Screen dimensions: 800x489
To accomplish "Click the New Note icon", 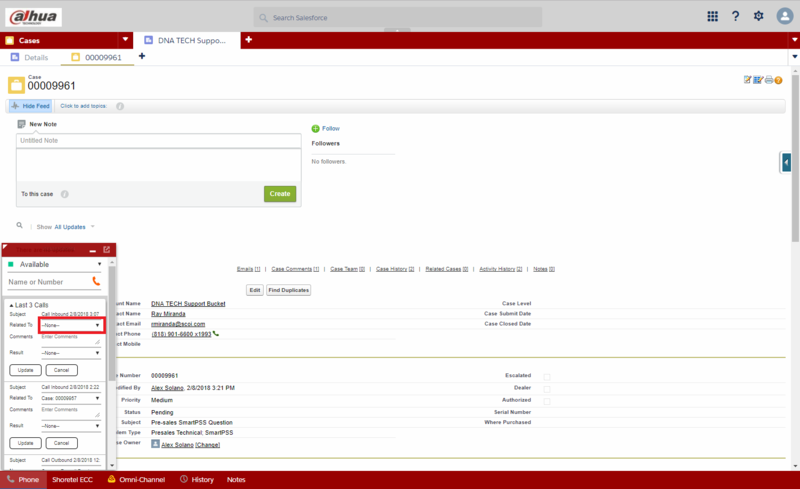I will (x=21, y=124).
